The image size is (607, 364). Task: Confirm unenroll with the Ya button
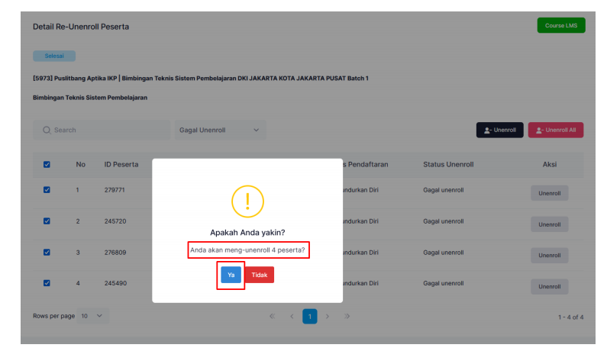coord(231,275)
